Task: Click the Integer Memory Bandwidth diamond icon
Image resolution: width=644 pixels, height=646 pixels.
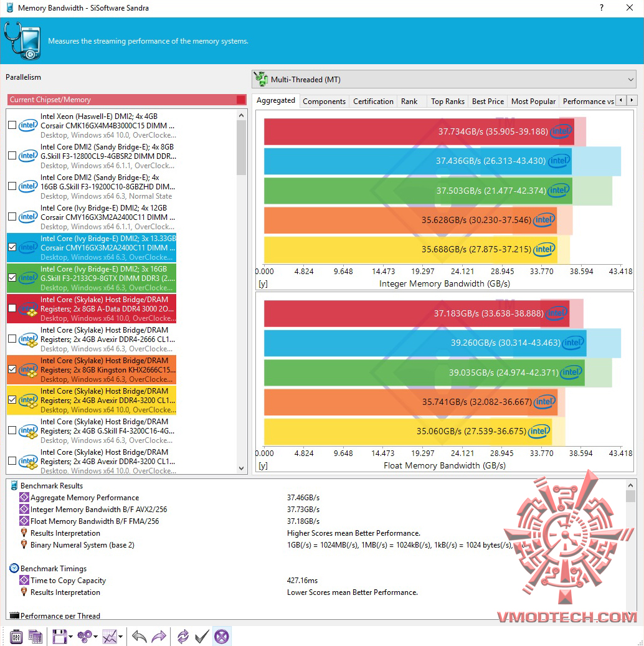Action: (24, 509)
